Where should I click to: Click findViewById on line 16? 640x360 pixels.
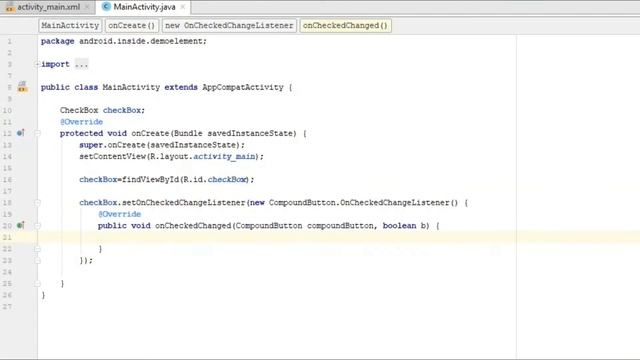click(151, 179)
